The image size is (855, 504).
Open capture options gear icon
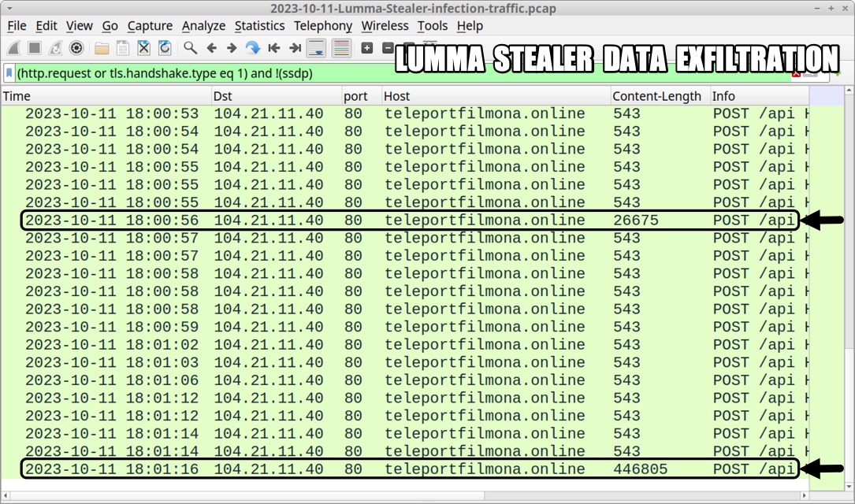(76, 48)
